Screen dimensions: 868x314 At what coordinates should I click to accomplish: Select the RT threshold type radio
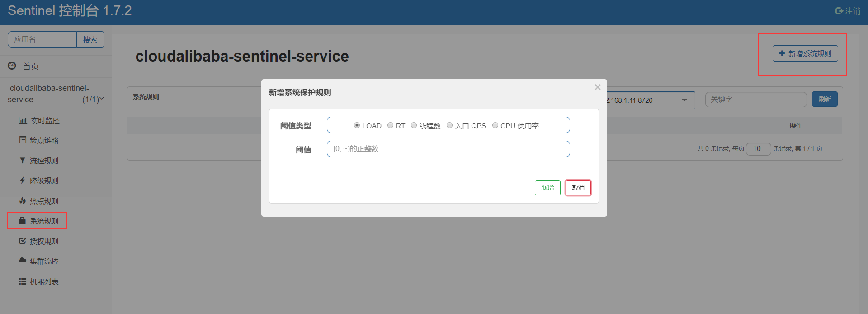(391, 125)
